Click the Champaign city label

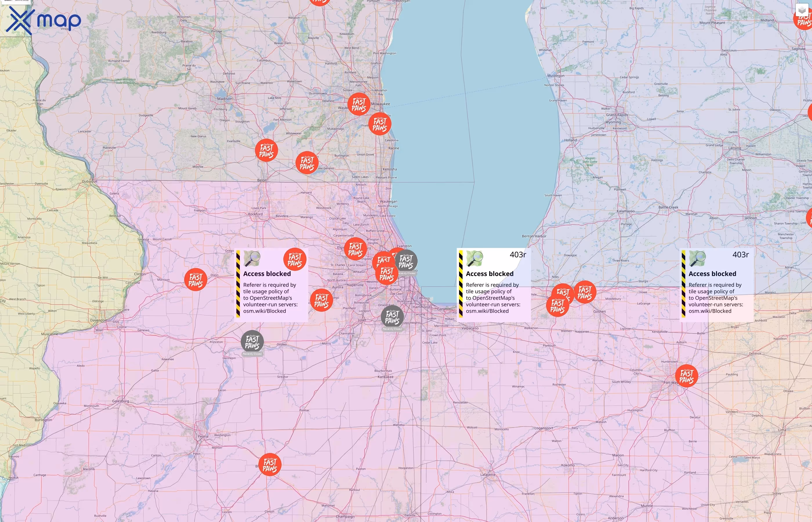pos(345,516)
